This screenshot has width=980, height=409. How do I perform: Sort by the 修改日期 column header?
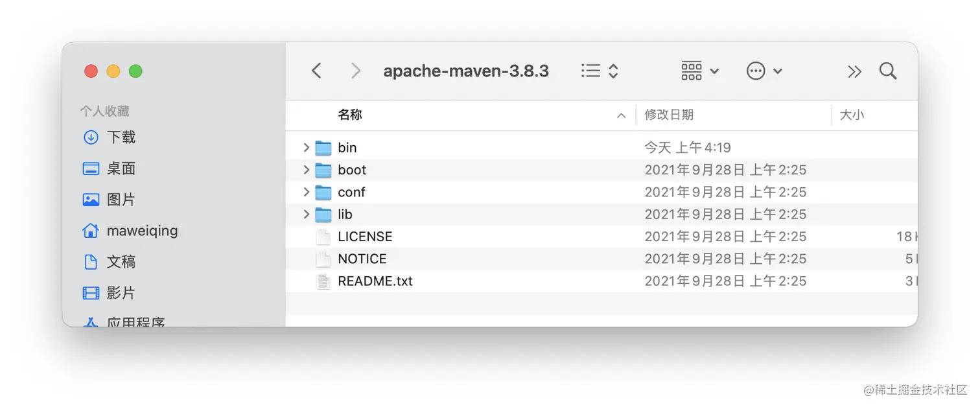pyautogui.click(x=669, y=115)
